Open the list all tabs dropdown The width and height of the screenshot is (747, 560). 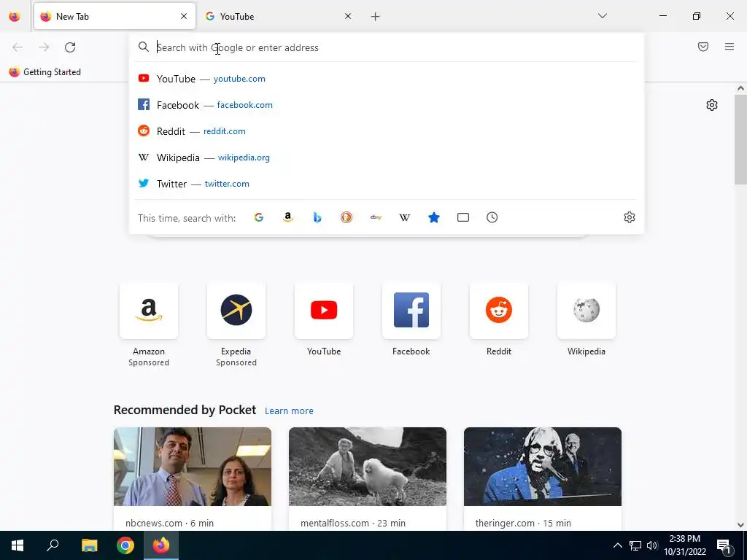602,16
